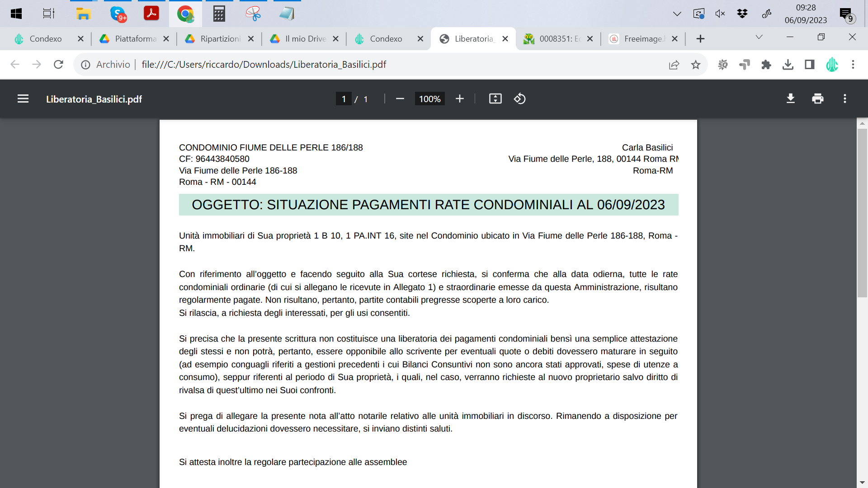Close the Il mio Drive tab

(335, 39)
